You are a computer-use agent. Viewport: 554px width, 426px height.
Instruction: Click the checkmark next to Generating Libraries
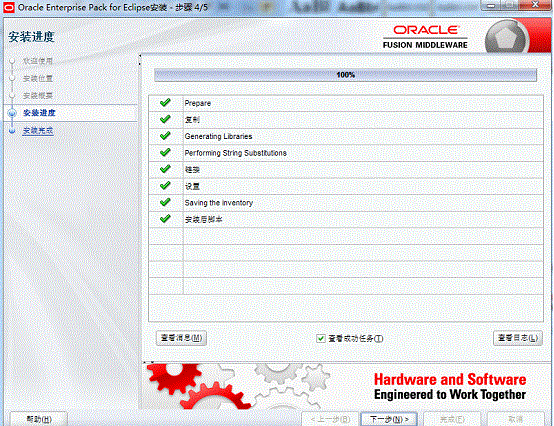pyautogui.click(x=165, y=136)
